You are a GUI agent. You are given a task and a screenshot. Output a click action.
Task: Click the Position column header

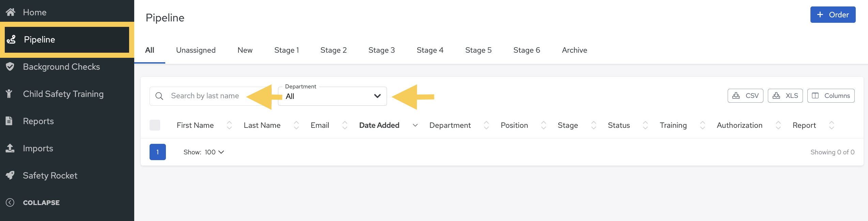point(514,125)
